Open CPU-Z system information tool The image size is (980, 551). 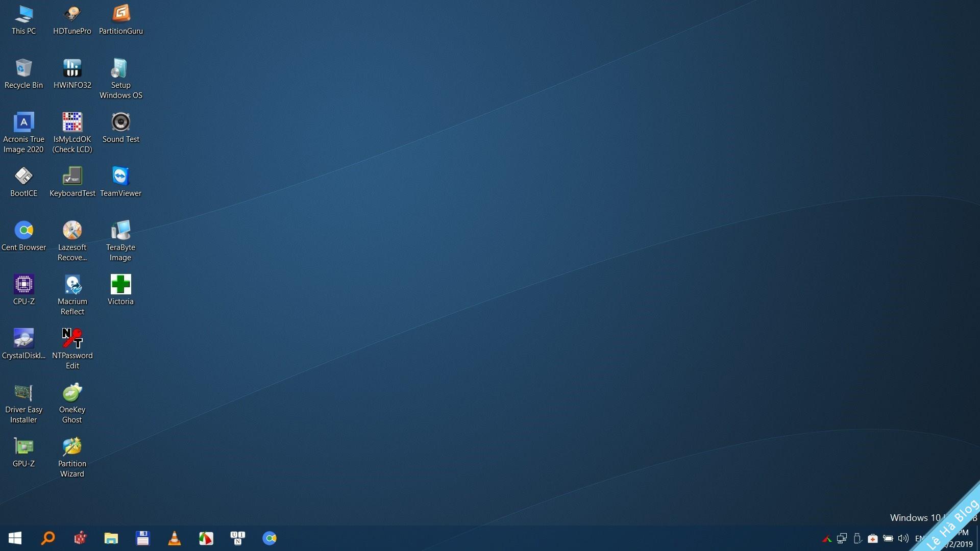click(x=23, y=283)
